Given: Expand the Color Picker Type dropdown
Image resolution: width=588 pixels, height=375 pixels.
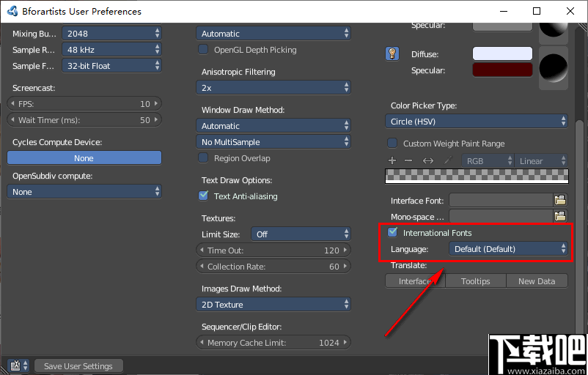Looking at the screenshot, I should point(477,122).
